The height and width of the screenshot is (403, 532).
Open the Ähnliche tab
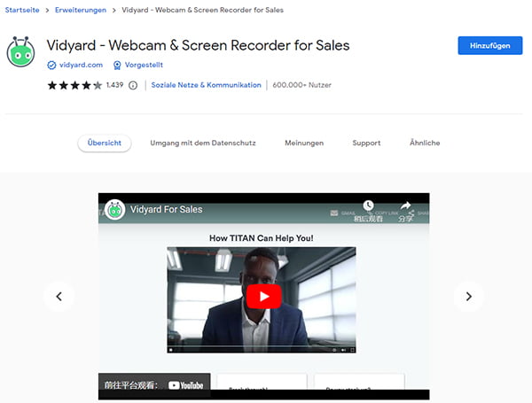[425, 143]
